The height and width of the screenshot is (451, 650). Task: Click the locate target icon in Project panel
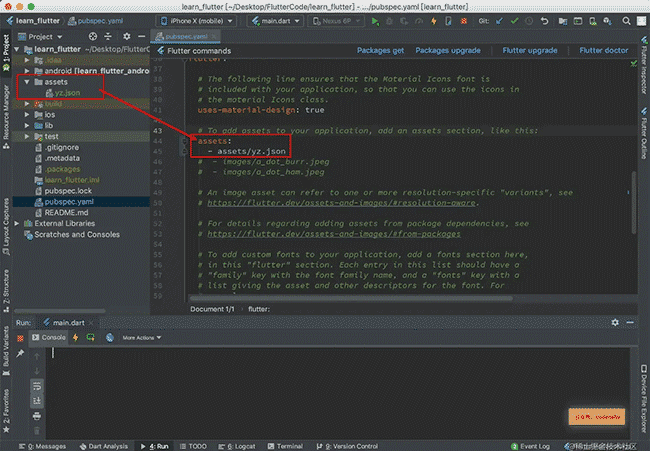pos(93,36)
